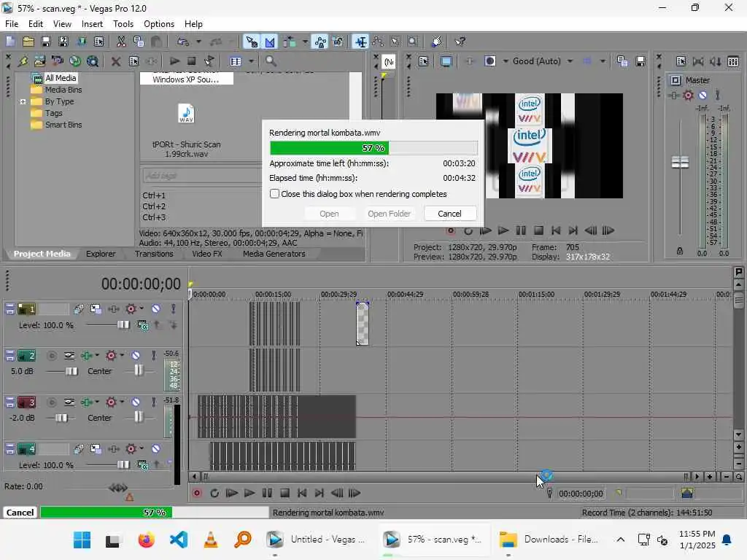This screenshot has height=560, width=747.
Task: Toggle the Enable Snapping magnet icon
Action: tap(252, 42)
